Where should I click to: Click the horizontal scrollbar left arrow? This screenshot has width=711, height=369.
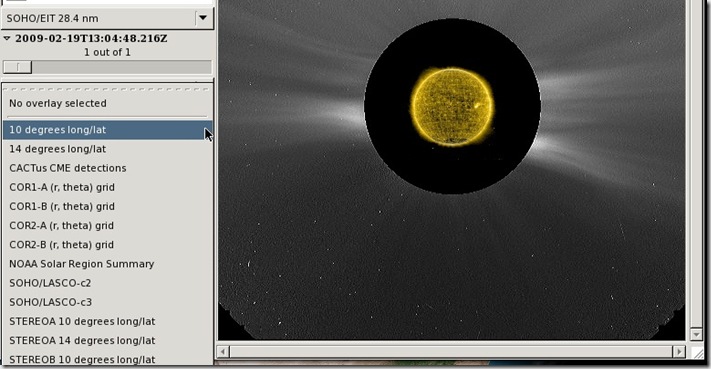tap(223, 352)
